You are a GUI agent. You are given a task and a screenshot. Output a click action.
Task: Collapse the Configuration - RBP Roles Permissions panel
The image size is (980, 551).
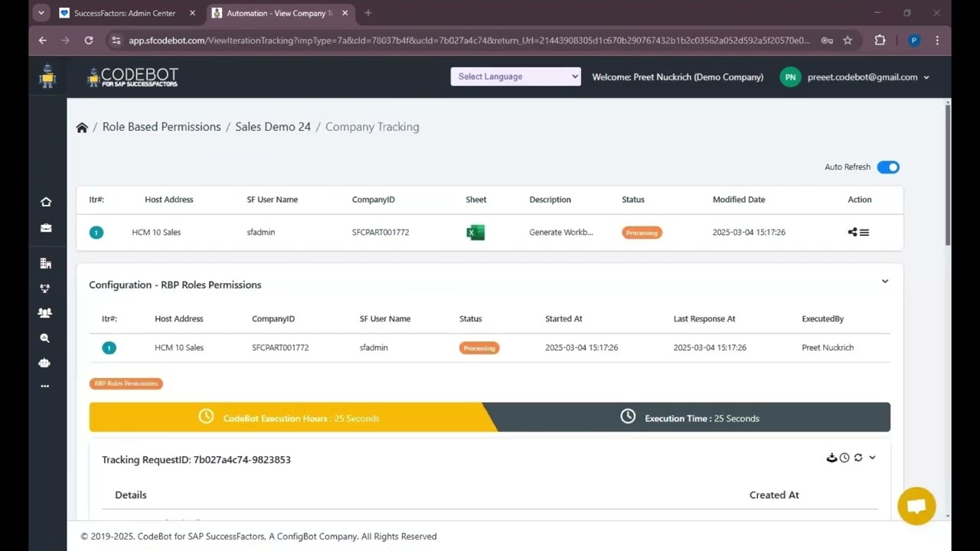point(885,282)
